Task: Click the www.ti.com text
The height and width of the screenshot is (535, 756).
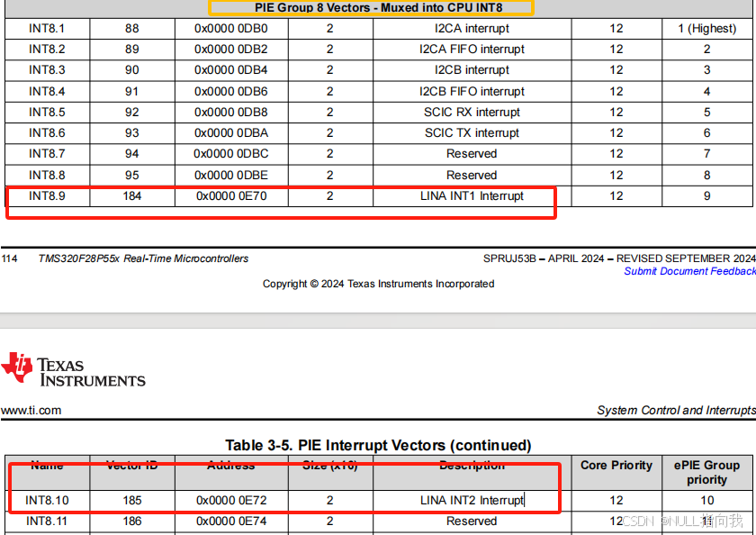Action: (31, 410)
